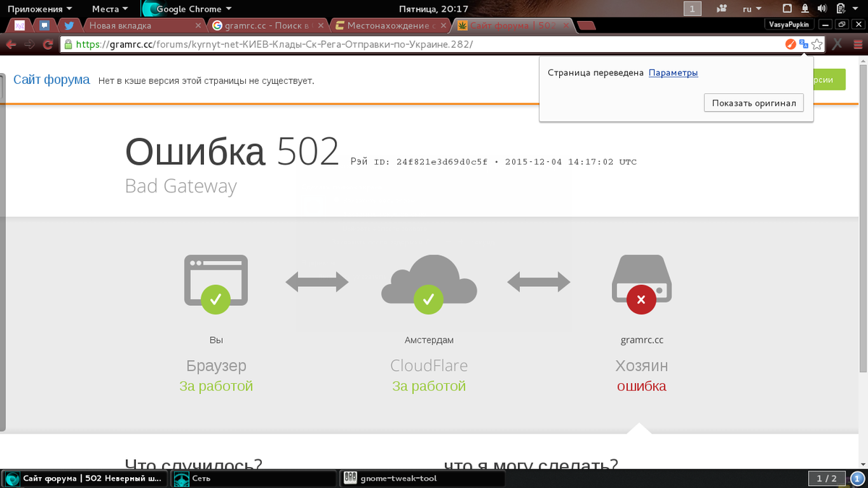Expand the system status menu arrow

click(856, 9)
